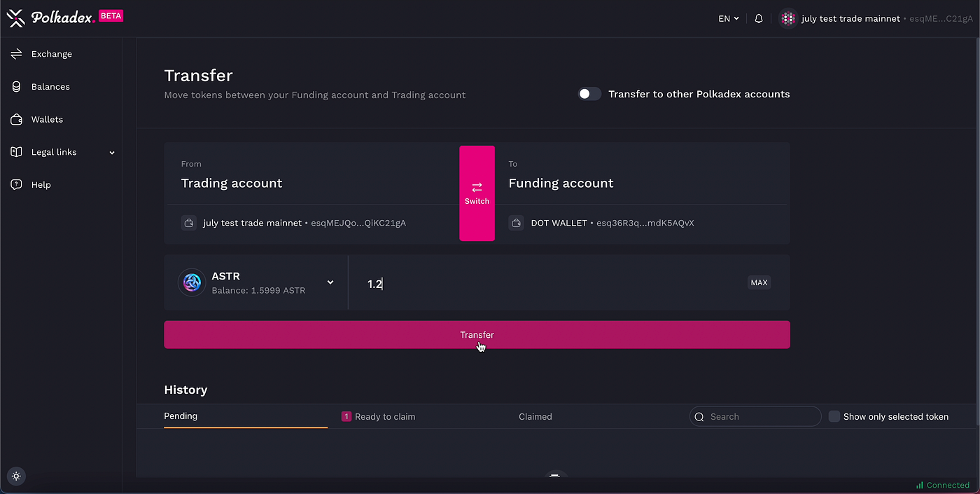Viewport: 980px width, 494px height.
Task: Open the Claimed history tab
Action: [x=535, y=417]
